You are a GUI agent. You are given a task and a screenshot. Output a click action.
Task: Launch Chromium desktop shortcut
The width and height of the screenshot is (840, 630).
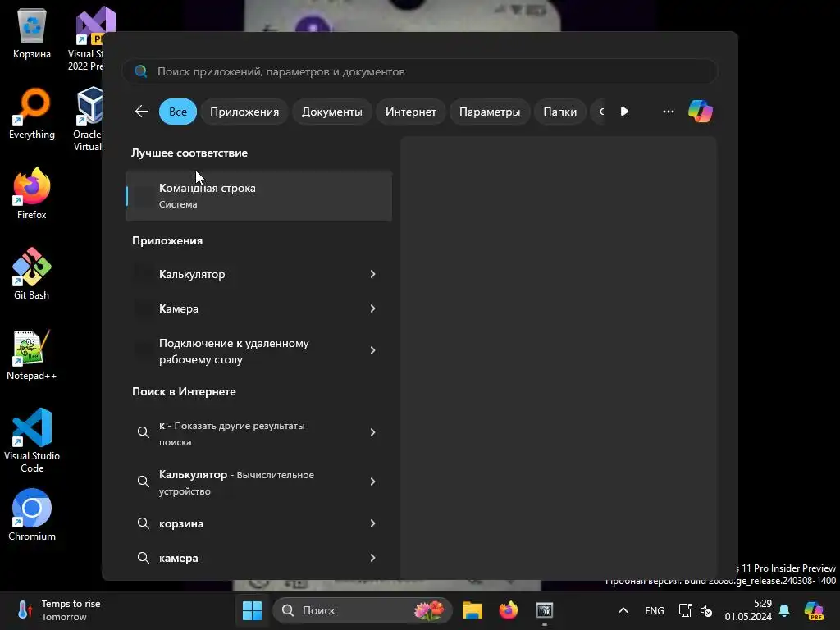click(32, 515)
